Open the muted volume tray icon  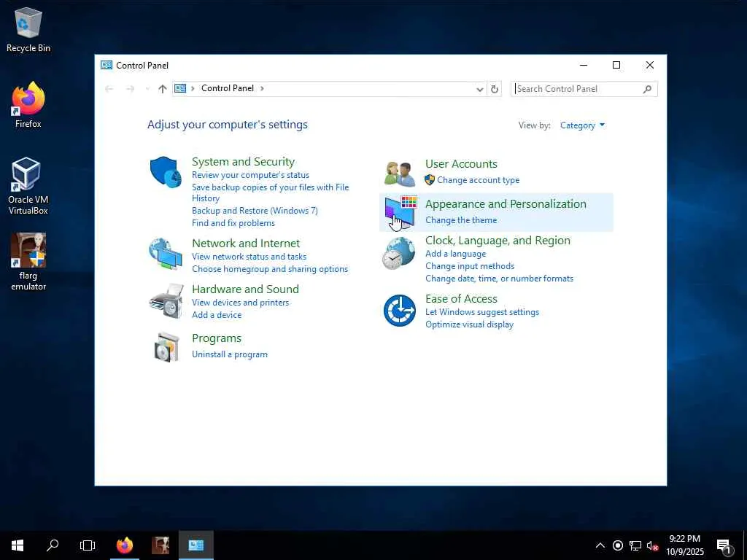pyautogui.click(x=652, y=545)
